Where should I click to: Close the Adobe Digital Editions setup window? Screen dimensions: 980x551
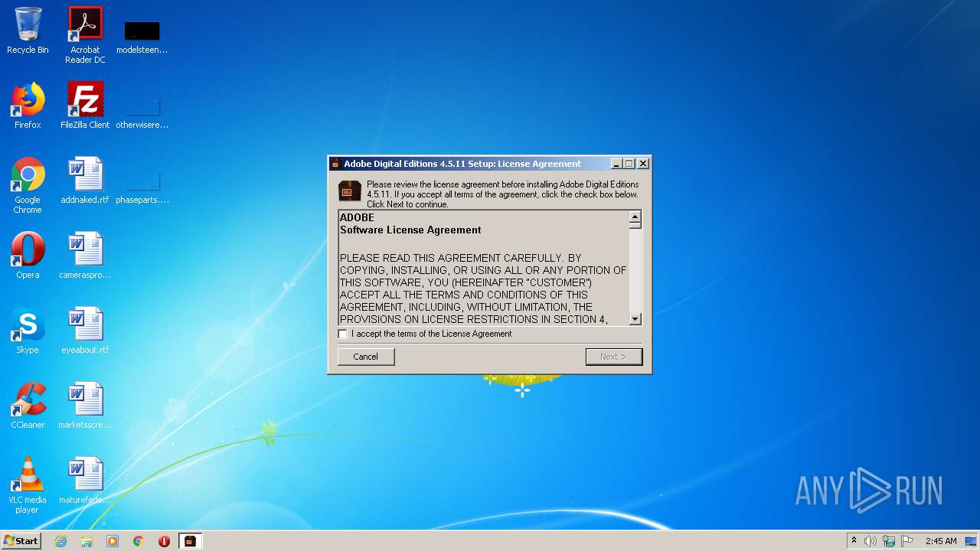pyautogui.click(x=643, y=164)
